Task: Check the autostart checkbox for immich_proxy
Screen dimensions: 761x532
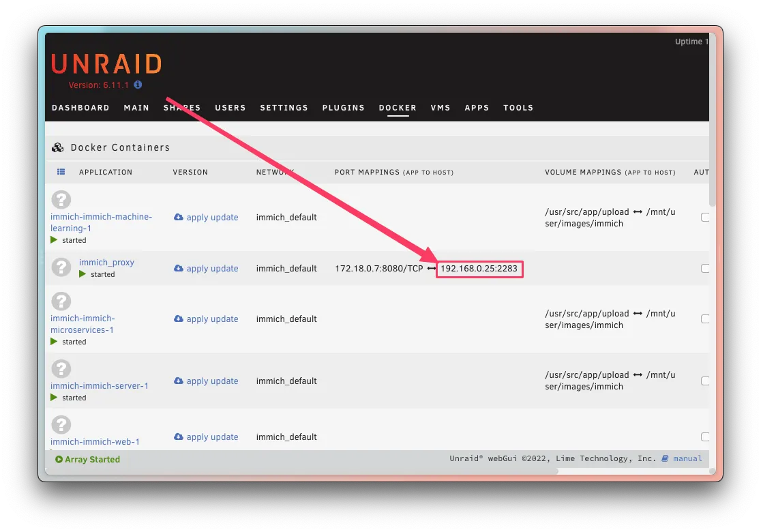Action: point(705,268)
